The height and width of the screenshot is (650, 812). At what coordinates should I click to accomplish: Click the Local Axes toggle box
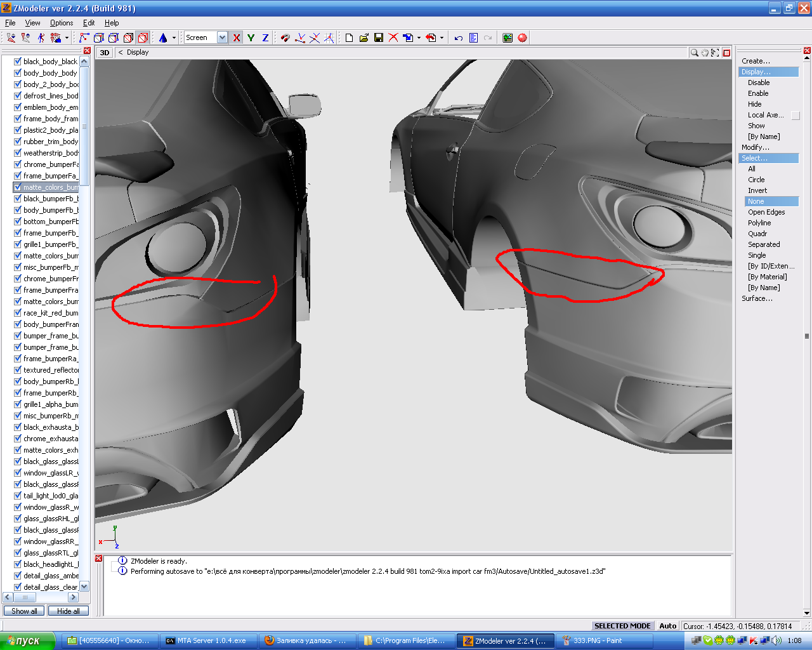(x=796, y=116)
